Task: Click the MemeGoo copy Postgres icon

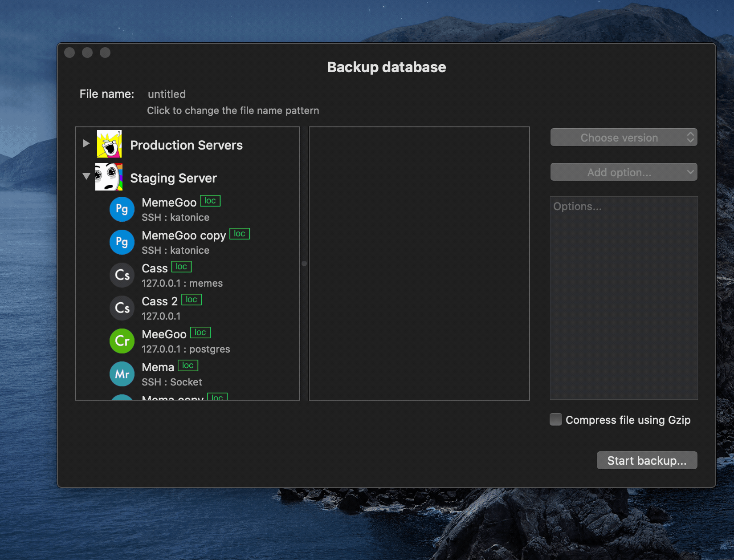Action: 122,242
